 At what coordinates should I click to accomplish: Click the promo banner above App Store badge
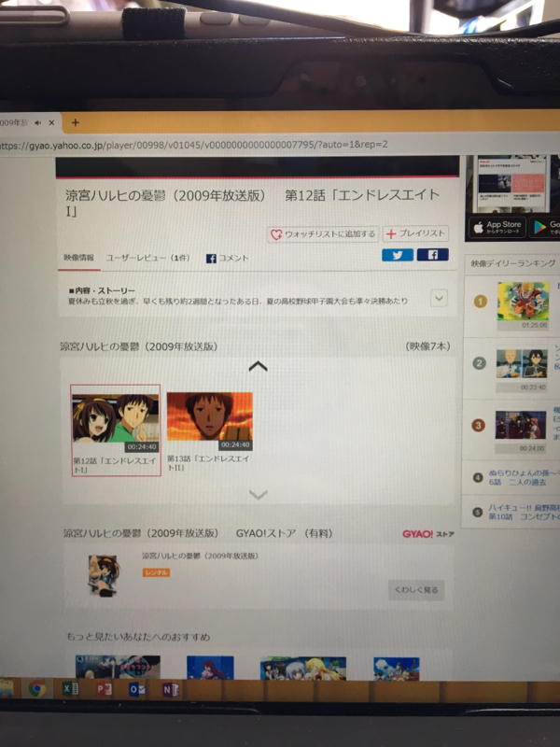[512, 184]
